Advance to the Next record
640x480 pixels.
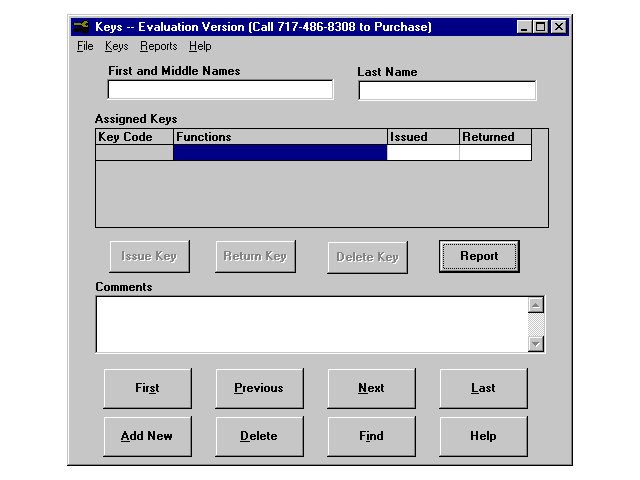[371, 388]
